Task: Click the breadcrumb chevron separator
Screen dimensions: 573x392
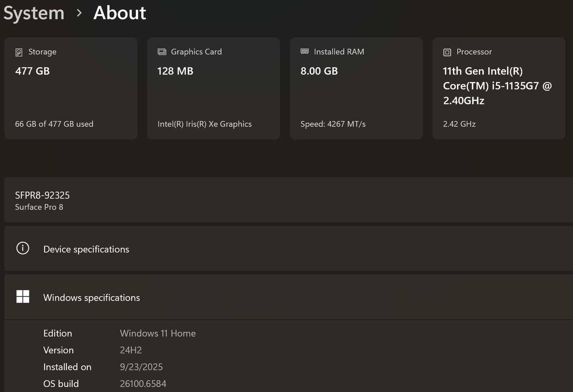Action: (79, 13)
